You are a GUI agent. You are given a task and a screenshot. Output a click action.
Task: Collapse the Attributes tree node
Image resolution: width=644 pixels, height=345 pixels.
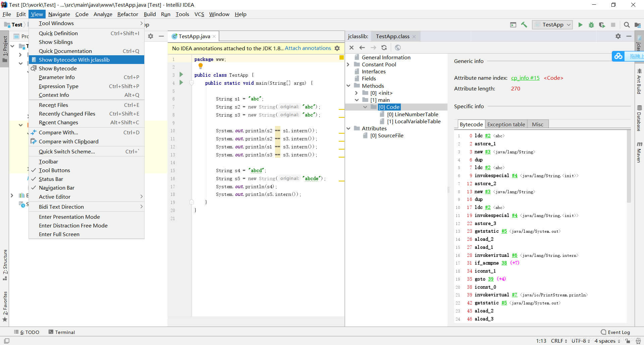tap(348, 128)
